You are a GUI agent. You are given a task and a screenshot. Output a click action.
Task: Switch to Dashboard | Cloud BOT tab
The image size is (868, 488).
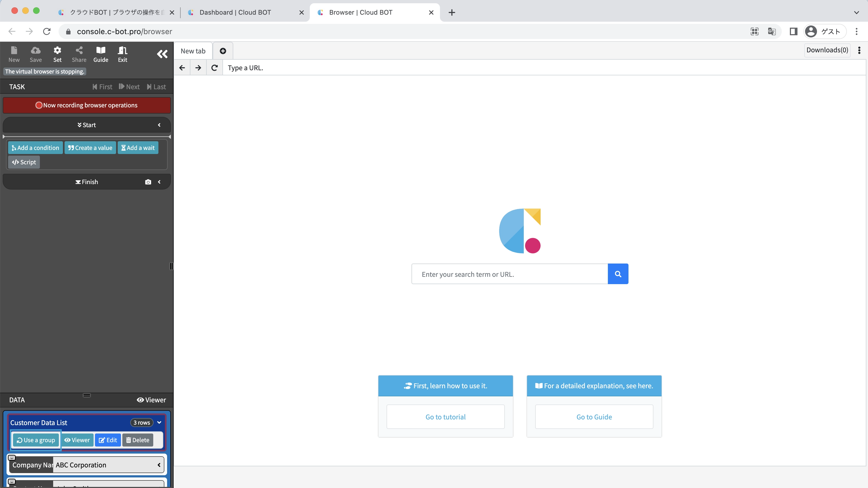tap(235, 12)
